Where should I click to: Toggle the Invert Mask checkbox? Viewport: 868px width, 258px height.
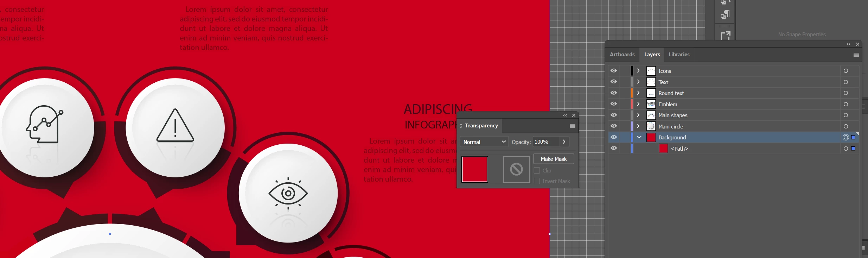click(x=537, y=181)
